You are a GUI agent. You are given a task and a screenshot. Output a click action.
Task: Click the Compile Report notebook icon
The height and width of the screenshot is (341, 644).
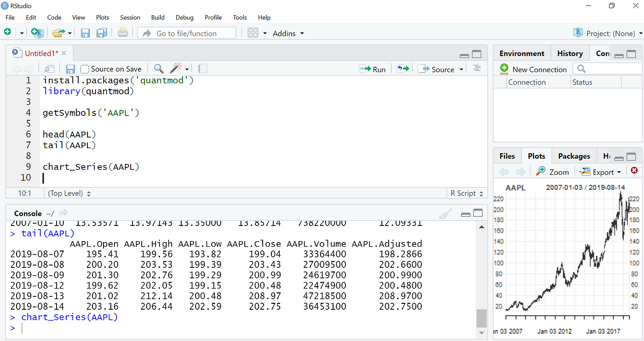203,69
